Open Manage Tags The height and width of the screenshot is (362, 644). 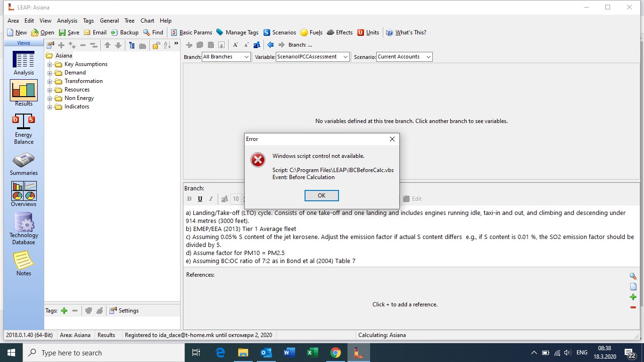point(237,33)
